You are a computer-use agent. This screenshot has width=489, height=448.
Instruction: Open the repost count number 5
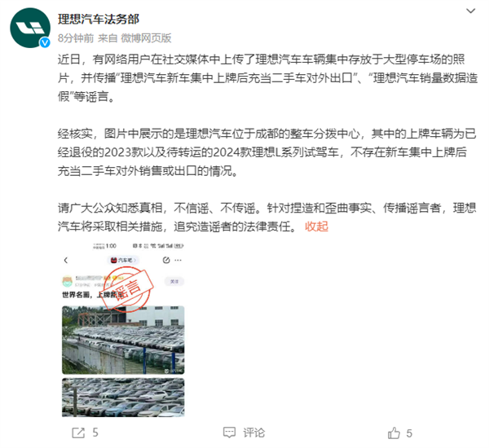95,433
